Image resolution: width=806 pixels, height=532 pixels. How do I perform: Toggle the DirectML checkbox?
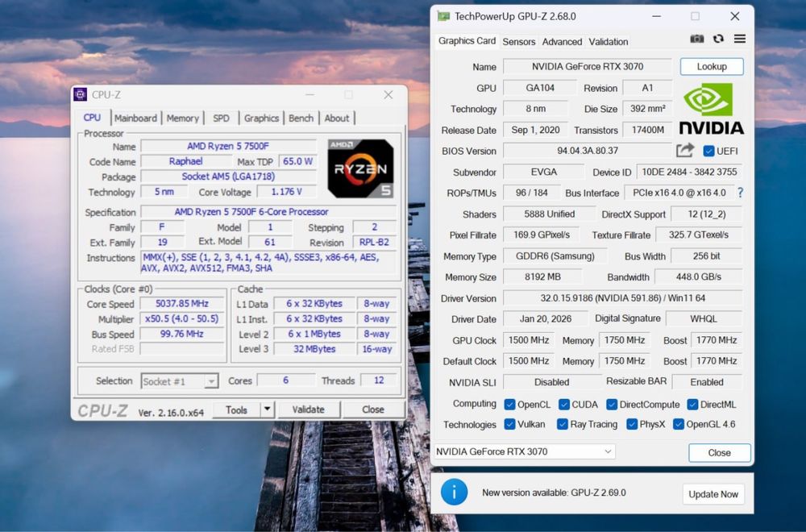pyautogui.click(x=692, y=405)
